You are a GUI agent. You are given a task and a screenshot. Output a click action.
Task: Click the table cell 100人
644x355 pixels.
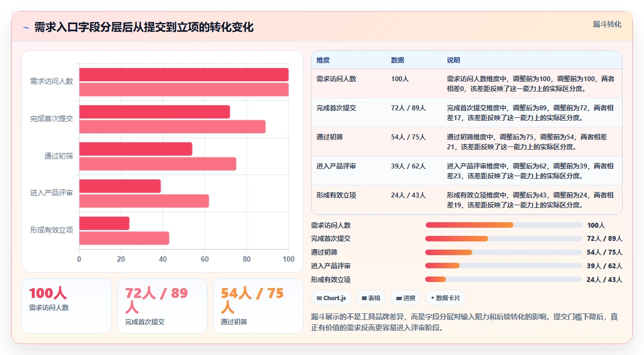[x=400, y=79]
